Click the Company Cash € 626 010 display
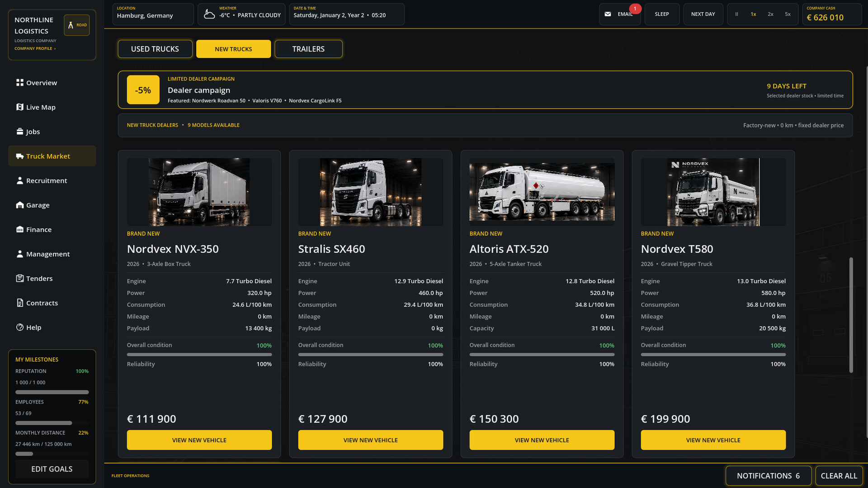The width and height of the screenshot is (868, 488). click(832, 14)
